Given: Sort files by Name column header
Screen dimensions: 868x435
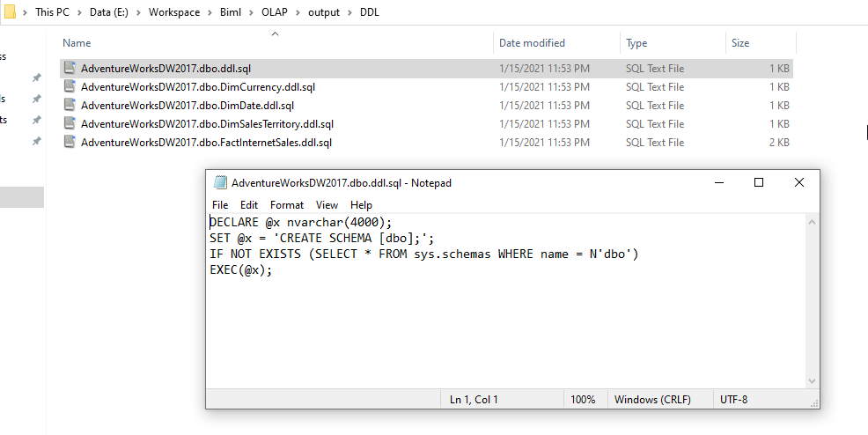Looking at the screenshot, I should [77, 43].
